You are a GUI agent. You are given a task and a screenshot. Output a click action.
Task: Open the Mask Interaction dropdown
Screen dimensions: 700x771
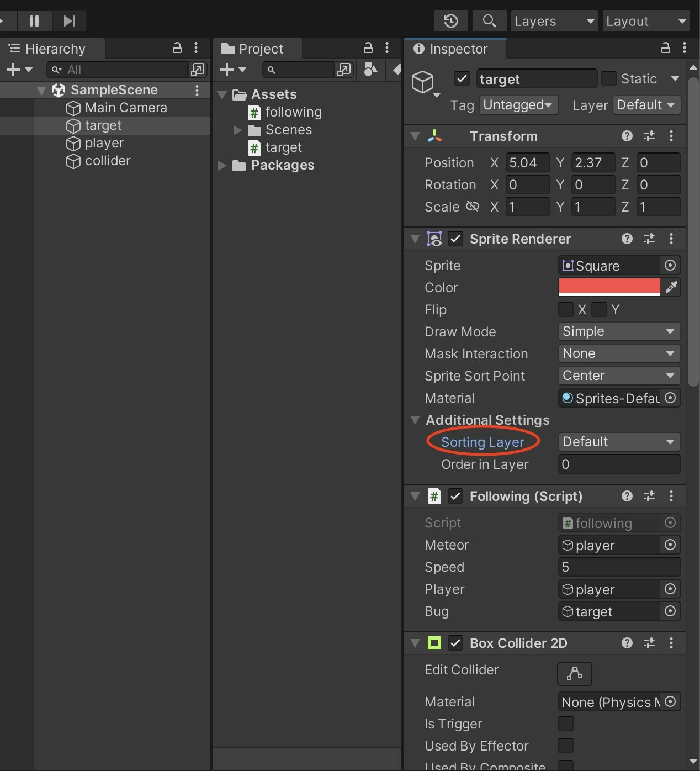(x=619, y=353)
